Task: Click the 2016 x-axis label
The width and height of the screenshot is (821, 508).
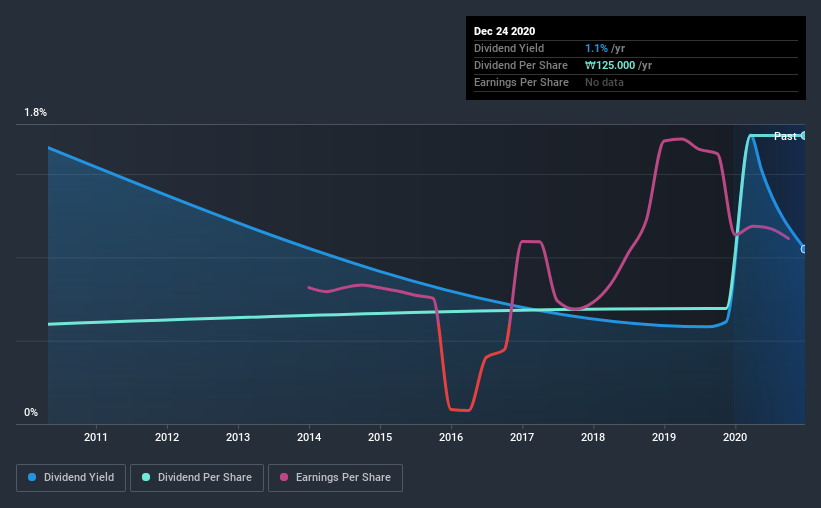Action: click(451, 437)
